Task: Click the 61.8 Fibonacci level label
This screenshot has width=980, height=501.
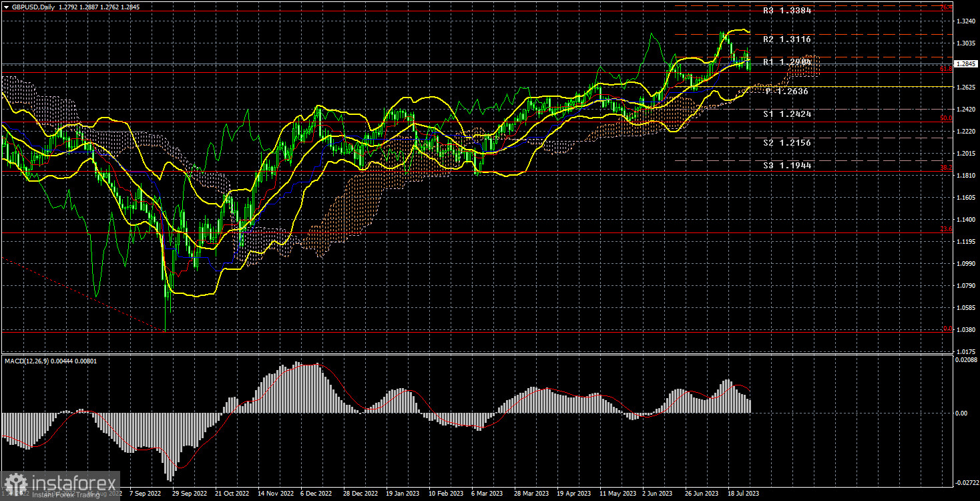Action: click(x=946, y=68)
